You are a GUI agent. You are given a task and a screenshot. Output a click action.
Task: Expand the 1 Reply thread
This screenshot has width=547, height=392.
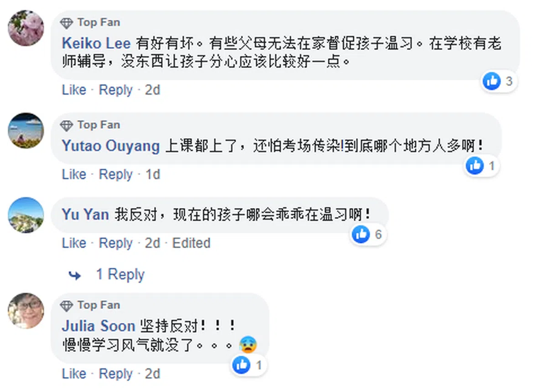[x=120, y=275]
